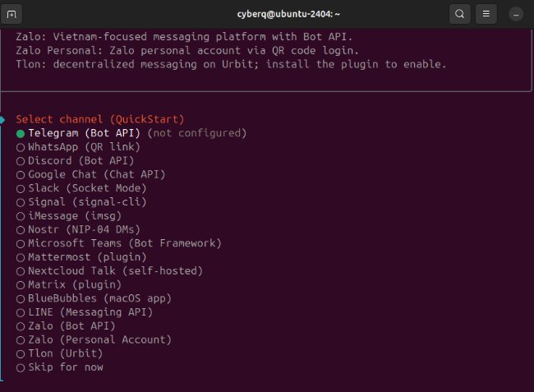
Task: Select the Matrix (plugin) option
Action: [x=21, y=284]
